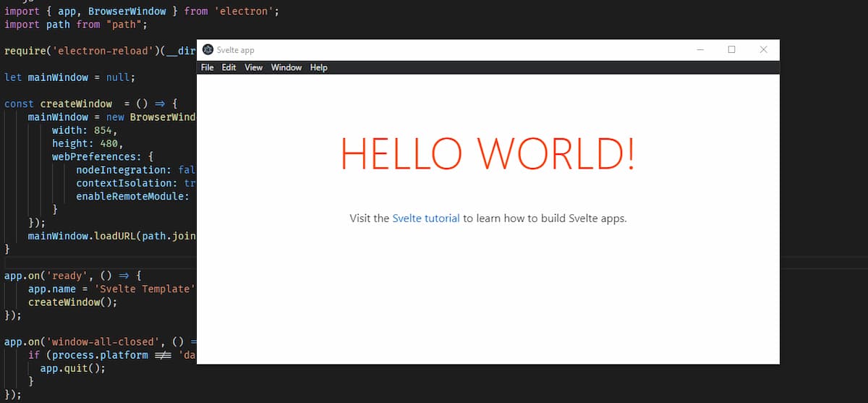This screenshot has width=868, height=403.
Task: Close the Svelte app window
Action: click(x=763, y=50)
